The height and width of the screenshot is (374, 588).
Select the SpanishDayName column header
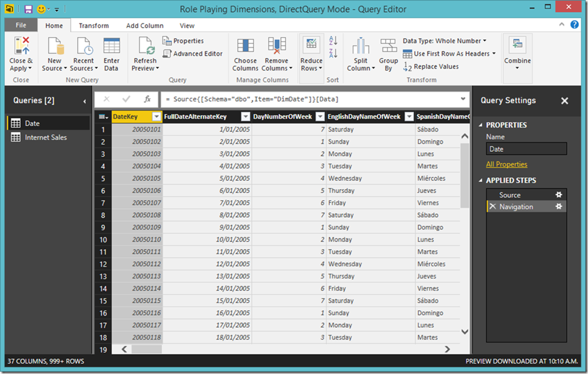click(442, 117)
